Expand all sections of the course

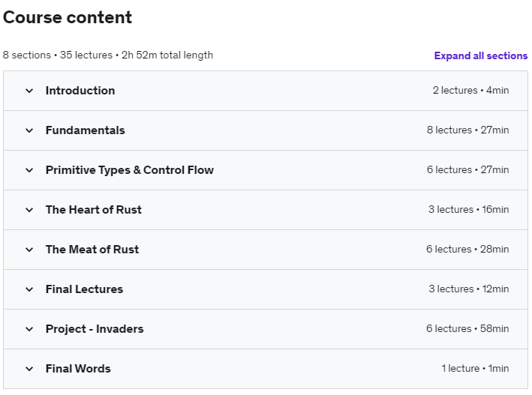click(480, 56)
